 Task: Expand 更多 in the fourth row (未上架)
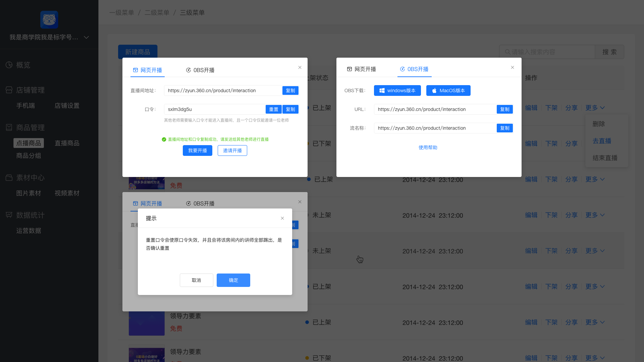click(595, 215)
